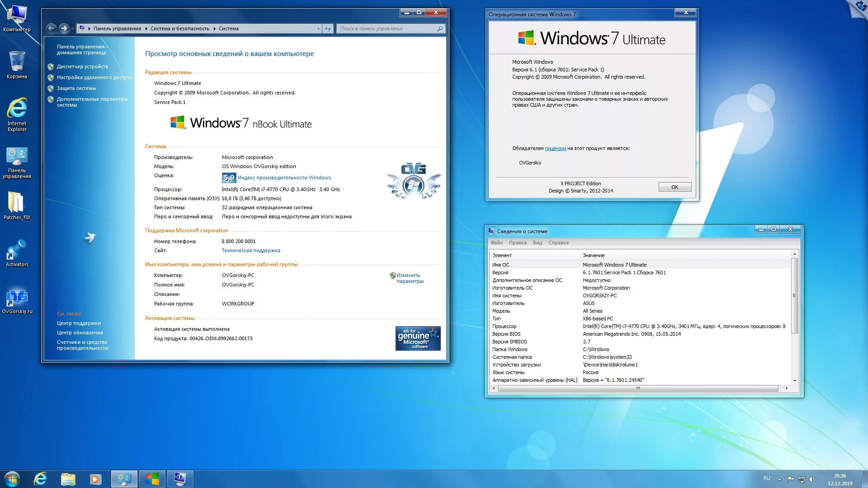The height and width of the screenshot is (488, 868).
Task: Select the Имя ОС row
Action: tap(640, 265)
